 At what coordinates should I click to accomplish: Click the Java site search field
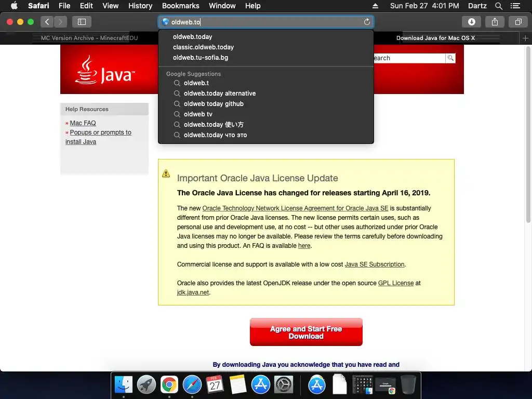(409, 58)
